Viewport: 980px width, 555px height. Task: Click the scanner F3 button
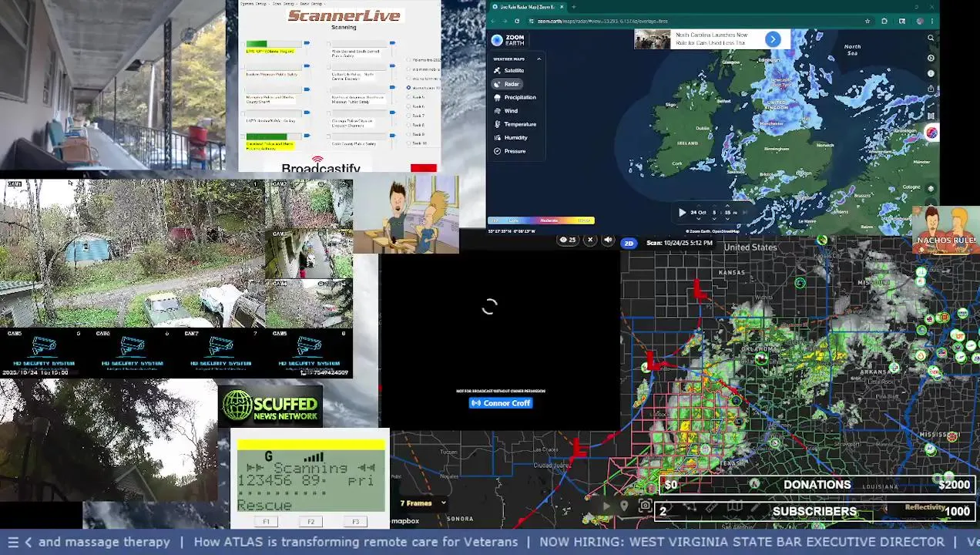tap(355, 522)
